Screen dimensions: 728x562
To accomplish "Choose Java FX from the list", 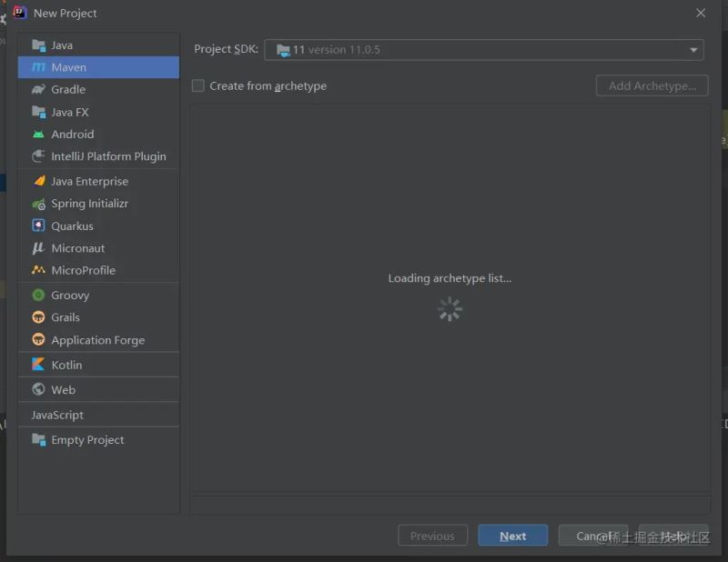I will point(98,112).
